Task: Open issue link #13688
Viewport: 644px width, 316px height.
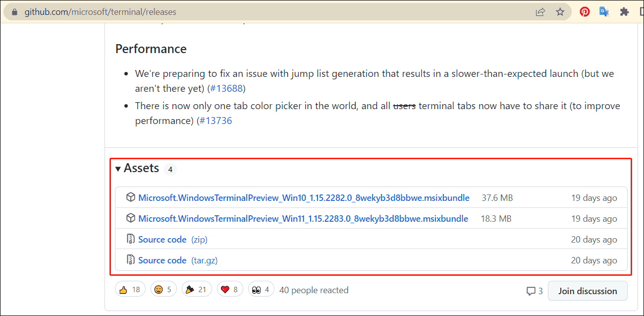Action: click(x=226, y=89)
